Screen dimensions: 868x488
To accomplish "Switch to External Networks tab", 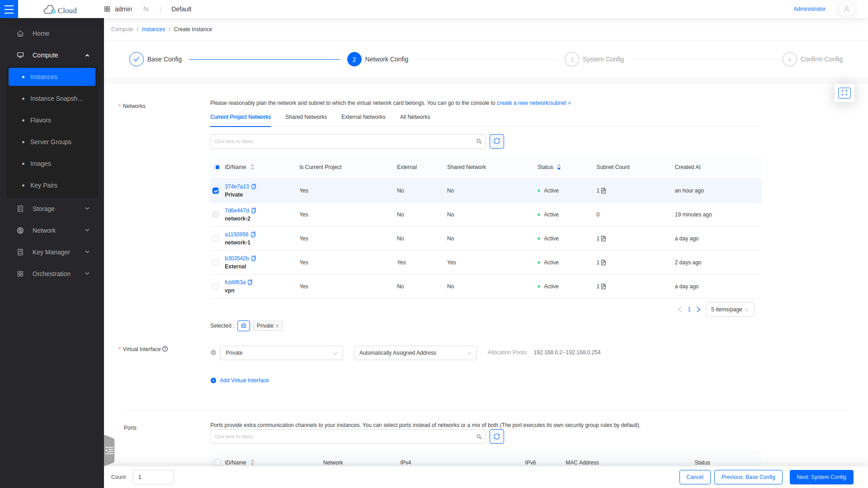I will click(363, 117).
